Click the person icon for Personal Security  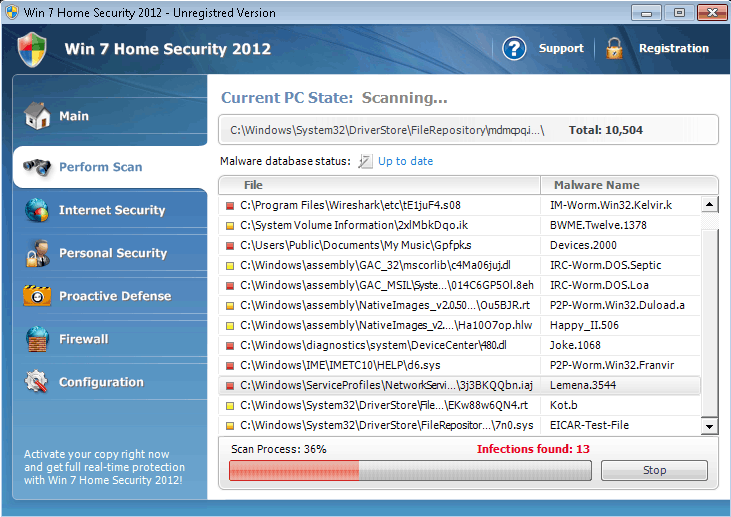(x=37, y=253)
